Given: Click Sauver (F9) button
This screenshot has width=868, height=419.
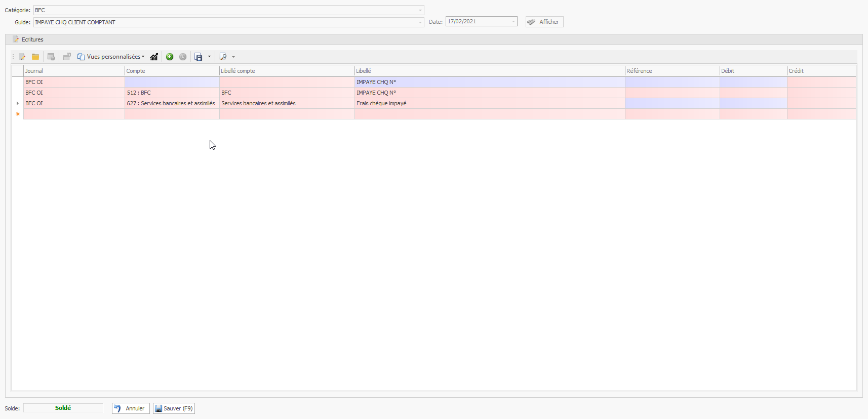Looking at the screenshot, I should [174, 408].
